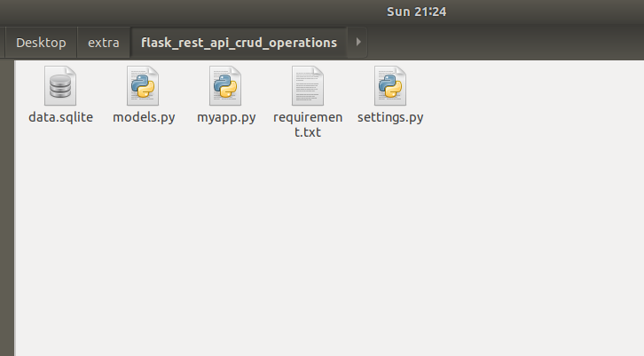644x356 pixels.
Task: Select the data.sqlite database file icon
Action: click(60, 86)
